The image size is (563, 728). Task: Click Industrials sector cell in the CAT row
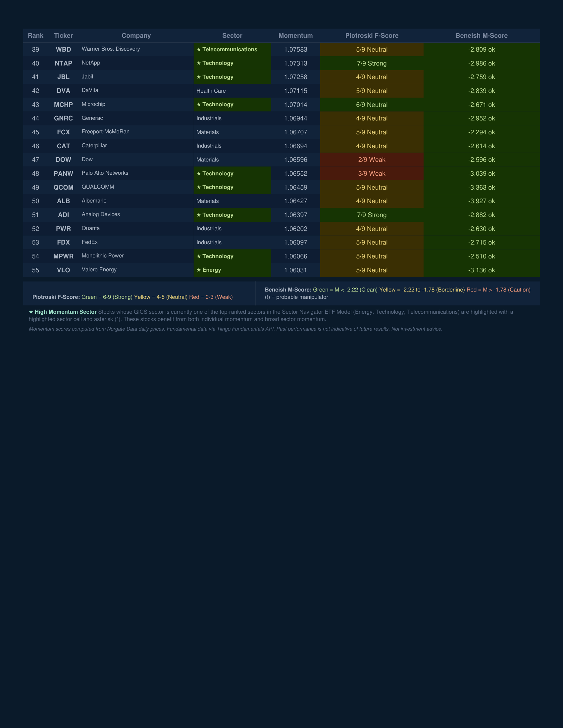[x=232, y=146]
